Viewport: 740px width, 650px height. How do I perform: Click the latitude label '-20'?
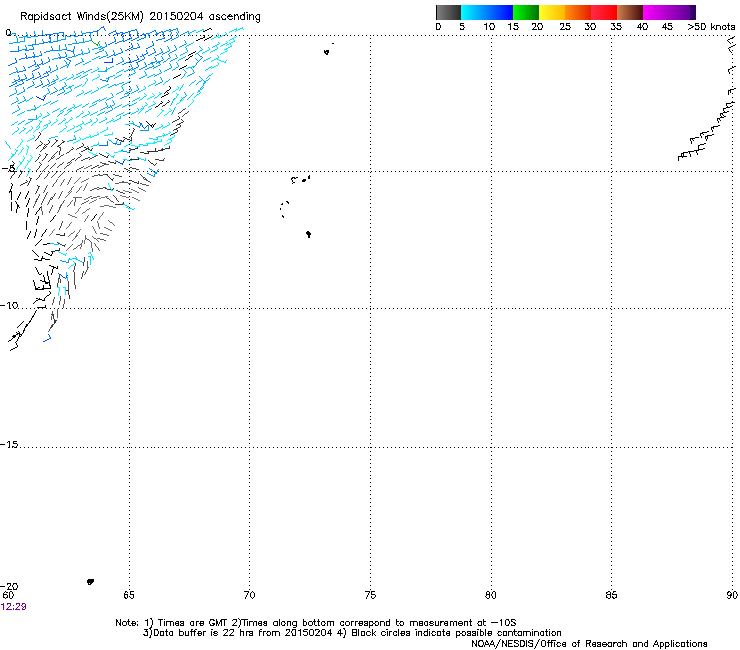coord(9,586)
